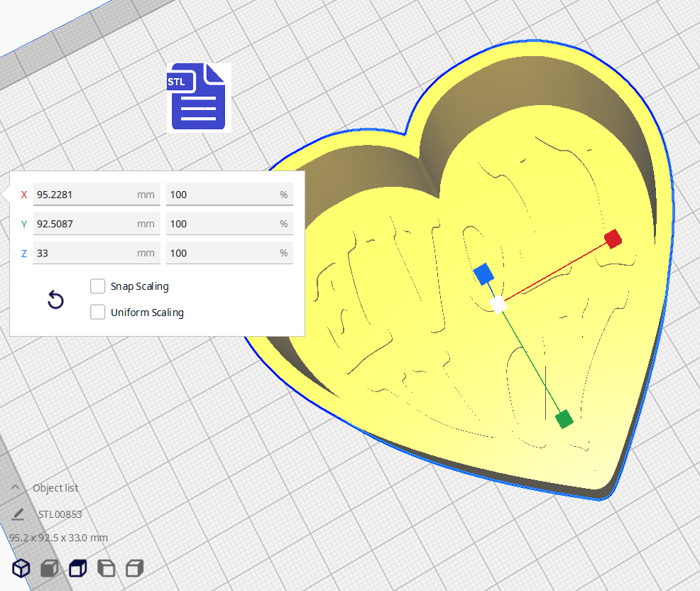The height and width of the screenshot is (591, 700).
Task: Switch to the left side view cube
Action: tap(106, 568)
